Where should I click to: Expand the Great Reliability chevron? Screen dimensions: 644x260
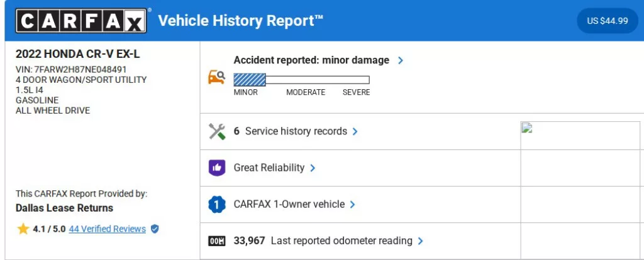313,168
